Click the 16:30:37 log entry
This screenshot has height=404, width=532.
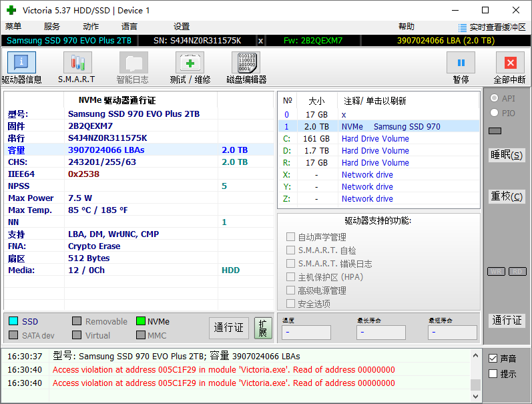(x=236, y=356)
